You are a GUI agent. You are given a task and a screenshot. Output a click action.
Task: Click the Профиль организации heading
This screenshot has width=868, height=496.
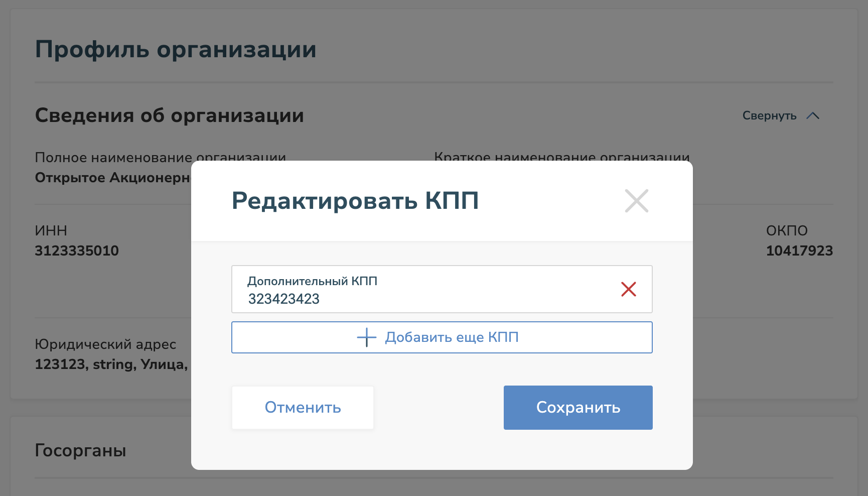coord(176,49)
